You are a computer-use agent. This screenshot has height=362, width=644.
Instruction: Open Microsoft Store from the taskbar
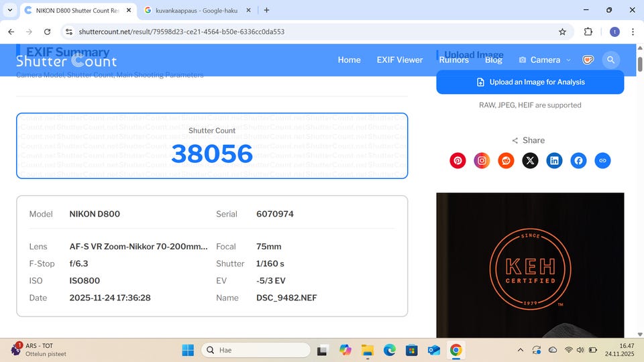(x=411, y=350)
